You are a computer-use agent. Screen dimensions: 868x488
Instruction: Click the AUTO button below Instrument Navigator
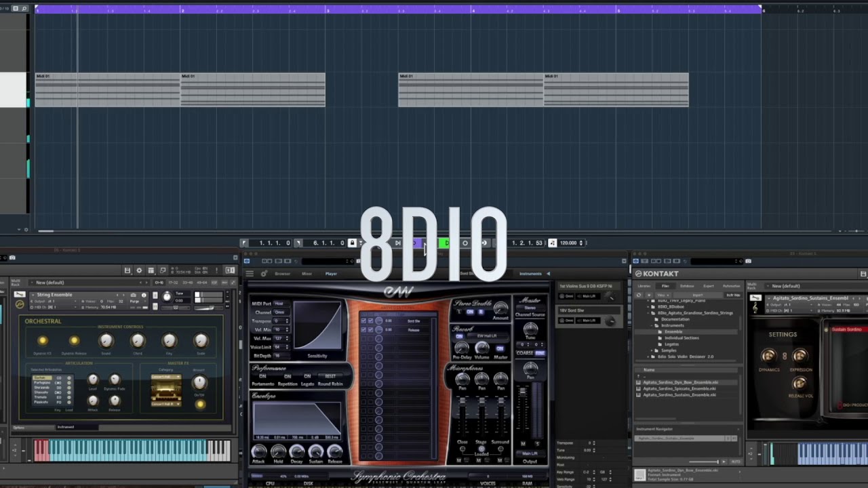pyautogui.click(x=736, y=462)
